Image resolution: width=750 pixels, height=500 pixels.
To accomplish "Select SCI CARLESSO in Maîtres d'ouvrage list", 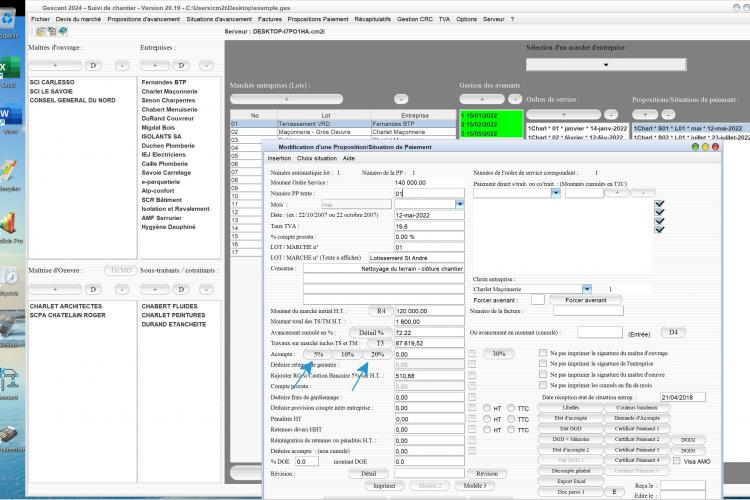I will click(x=52, y=82).
